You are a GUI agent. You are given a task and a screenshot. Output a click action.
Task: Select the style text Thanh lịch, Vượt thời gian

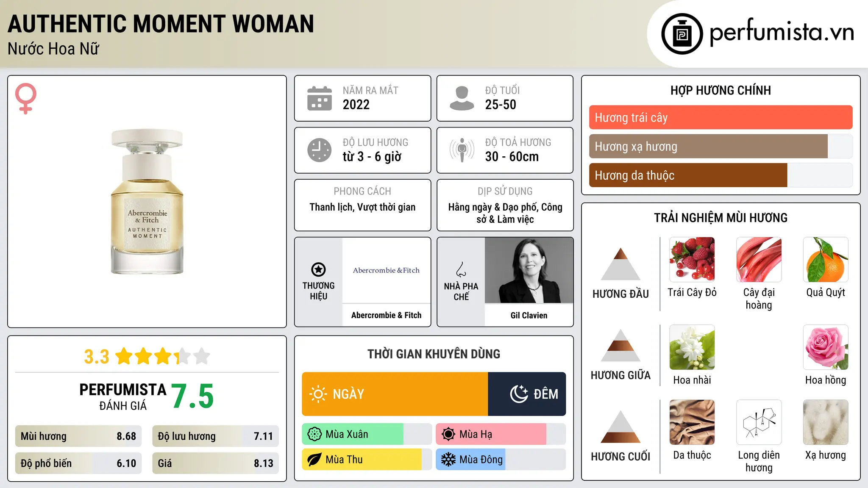pos(362,207)
